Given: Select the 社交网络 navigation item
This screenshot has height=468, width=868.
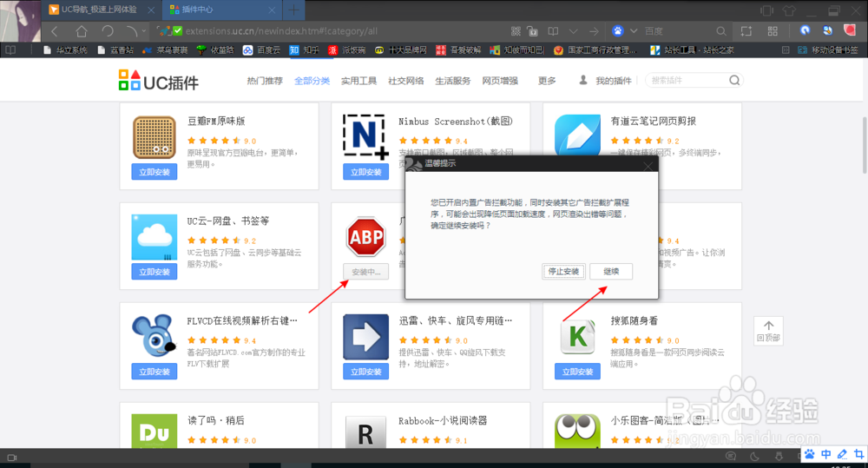Looking at the screenshot, I should tap(405, 81).
